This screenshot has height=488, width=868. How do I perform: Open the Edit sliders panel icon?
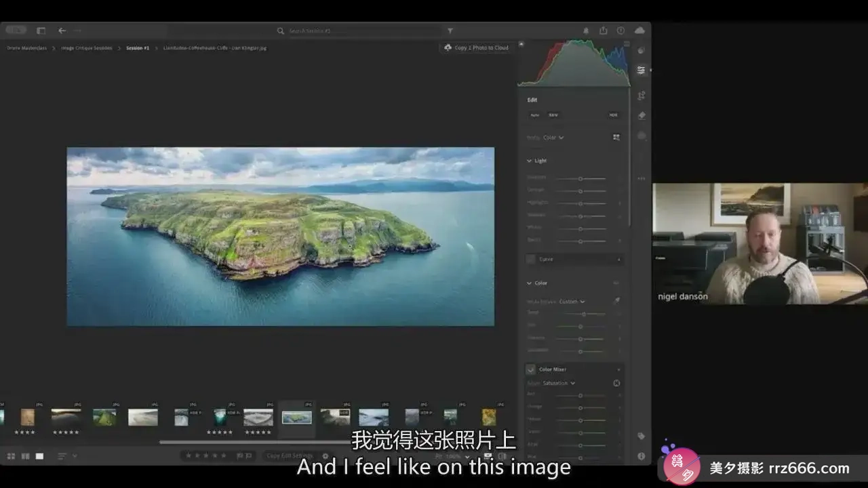[x=641, y=70]
